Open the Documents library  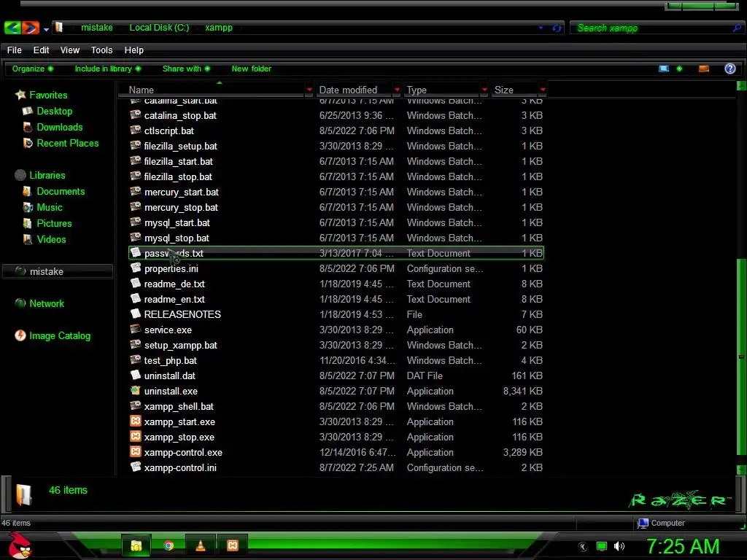click(x=61, y=192)
